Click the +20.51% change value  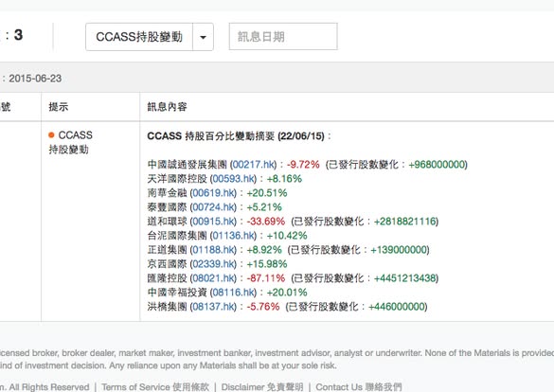[x=267, y=193]
